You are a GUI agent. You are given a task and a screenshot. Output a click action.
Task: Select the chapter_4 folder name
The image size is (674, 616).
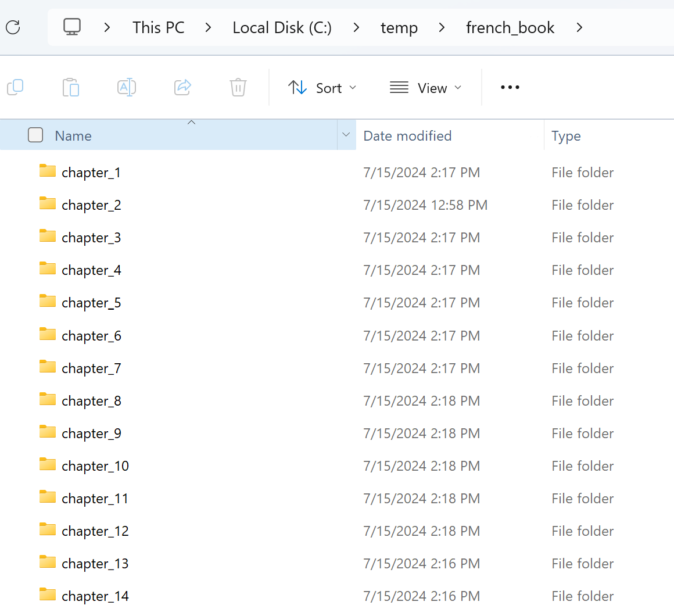pyautogui.click(x=91, y=271)
